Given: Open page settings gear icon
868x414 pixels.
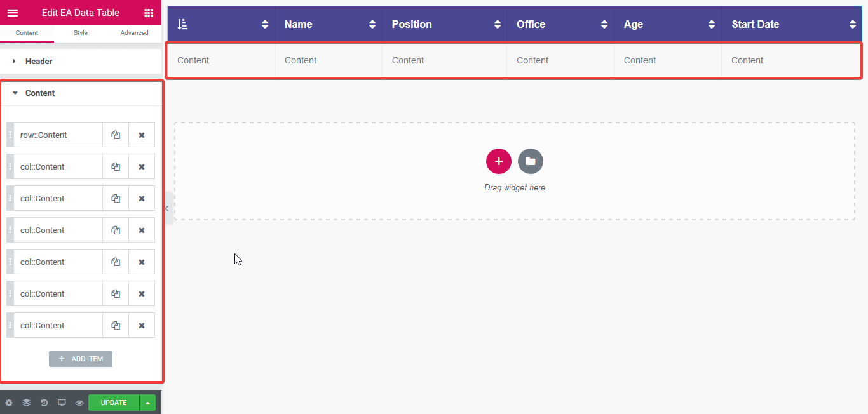Looking at the screenshot, I should [9, 403].
